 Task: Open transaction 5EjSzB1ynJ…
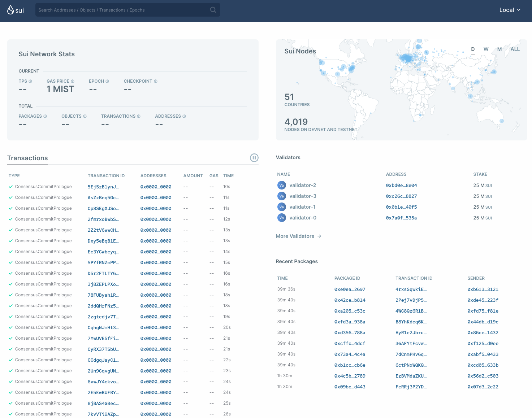coord(103,187)
